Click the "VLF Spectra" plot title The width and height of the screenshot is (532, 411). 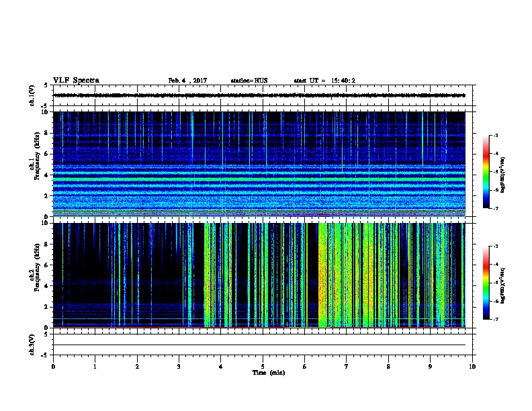(x=76, y=81)
